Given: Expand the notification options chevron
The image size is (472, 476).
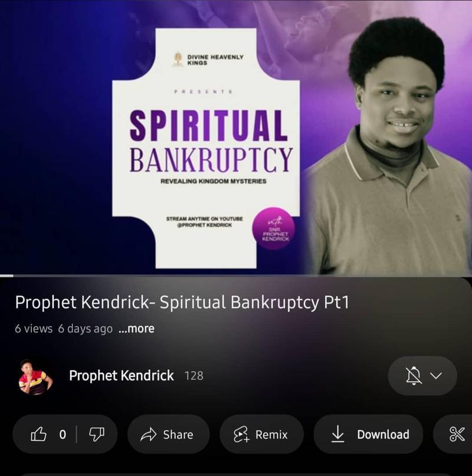Looking at the screenshot, I should tap(436, 376).
